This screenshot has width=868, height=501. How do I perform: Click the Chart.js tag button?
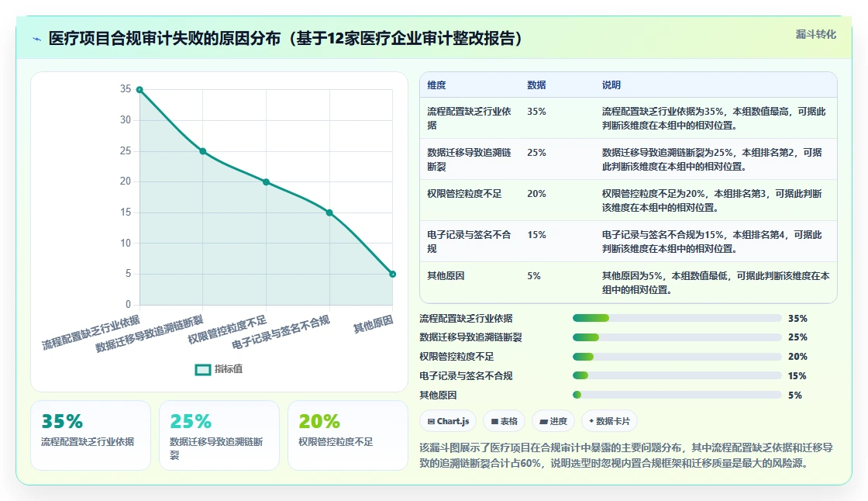[x=449, y=421]
